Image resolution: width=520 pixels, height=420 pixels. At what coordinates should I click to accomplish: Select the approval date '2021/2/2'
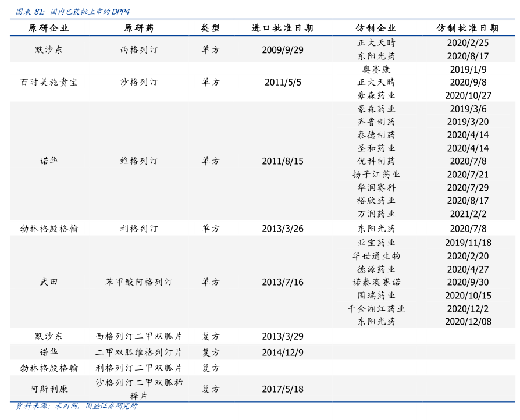point(468,214)
